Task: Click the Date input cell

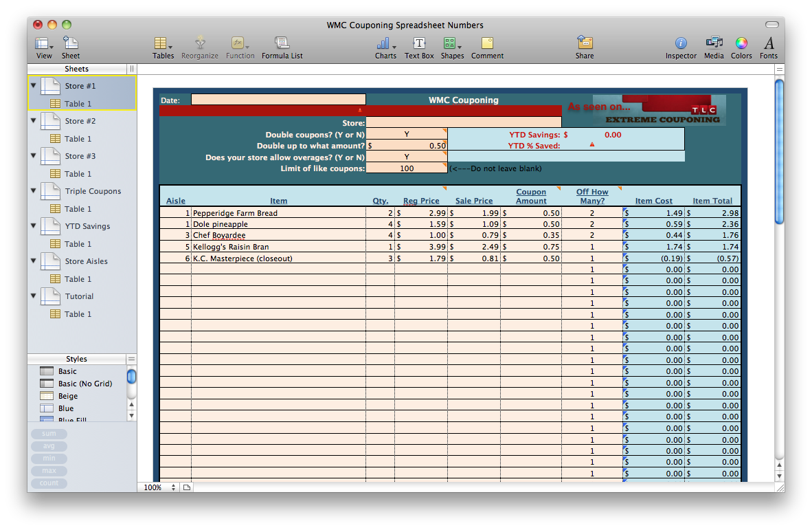Action: (x=279, y=100)
